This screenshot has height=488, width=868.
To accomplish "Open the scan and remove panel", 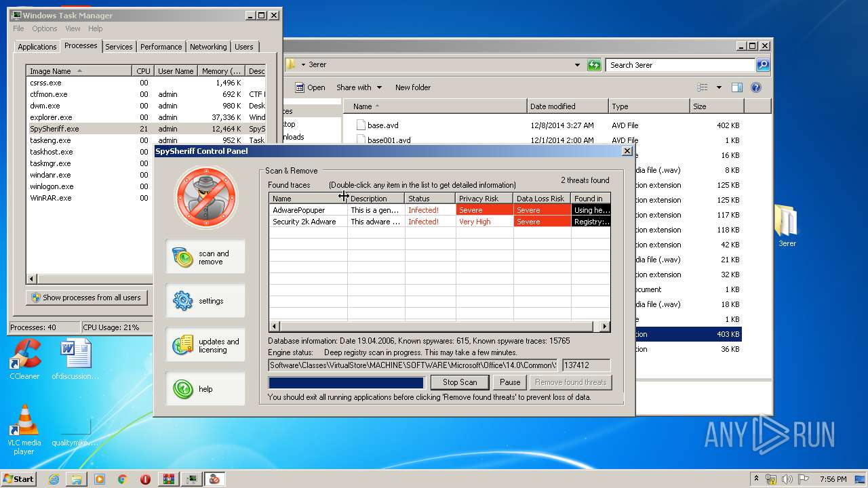I will [x=205, y=257].
